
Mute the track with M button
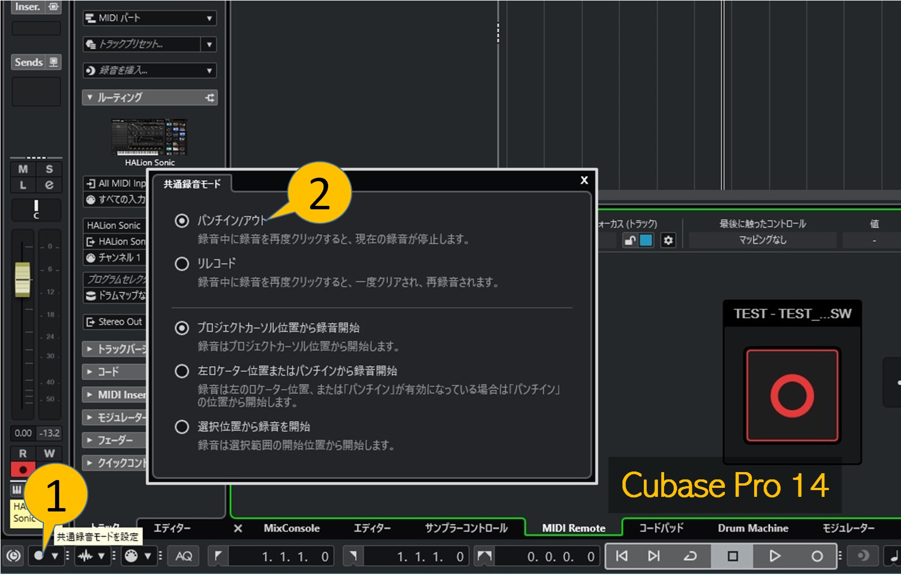point(23,169)
